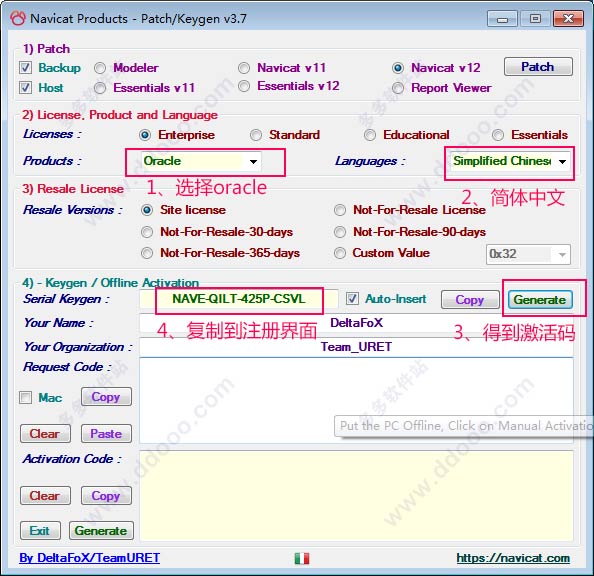Image resolution: width=594 pixels, height=576 pixels.
Task: Toggle the Auto-Insert checkbox
Action: [352, 299]
